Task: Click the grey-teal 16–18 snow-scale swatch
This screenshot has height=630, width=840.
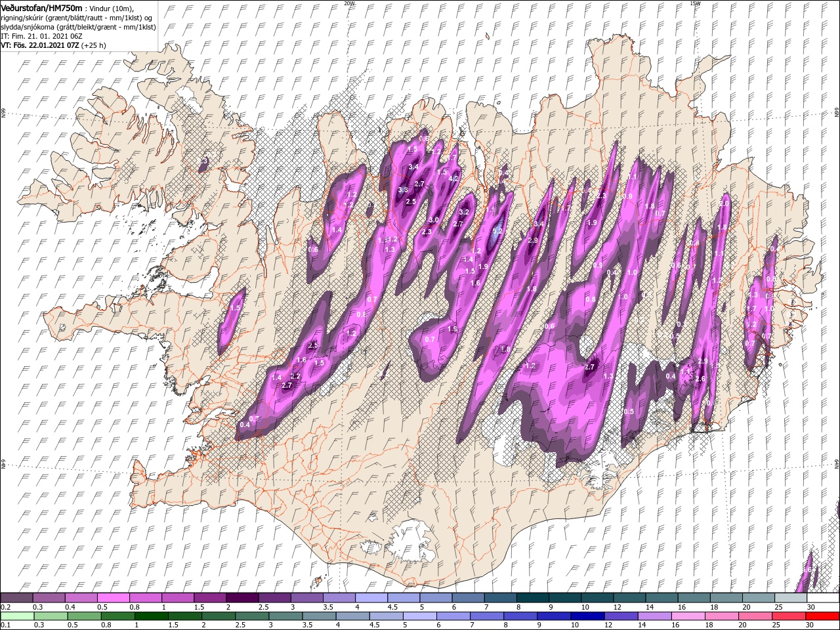Action: coord(694,598)
